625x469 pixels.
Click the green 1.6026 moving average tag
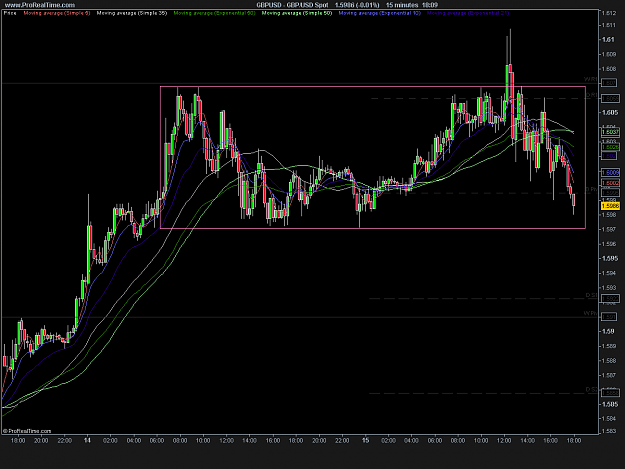(610, 147)
